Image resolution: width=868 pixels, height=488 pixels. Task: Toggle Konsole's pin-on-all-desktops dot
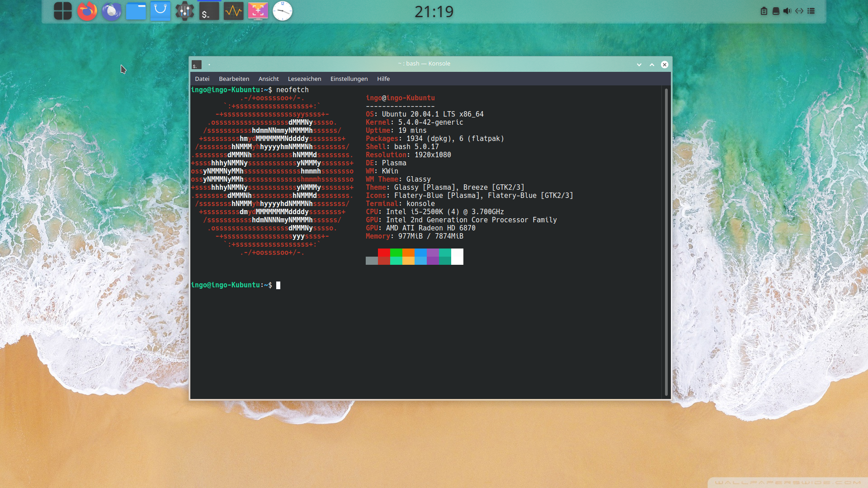tap(209, 65)
